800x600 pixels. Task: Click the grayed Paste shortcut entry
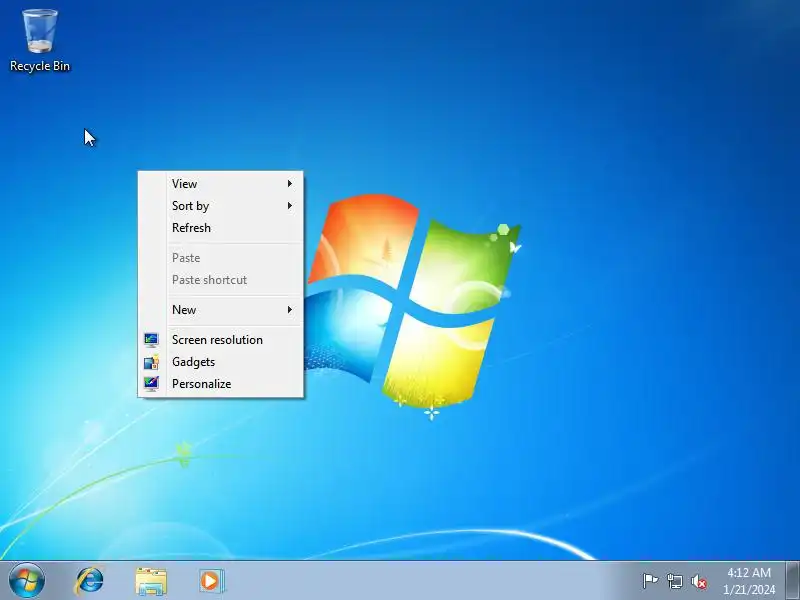pos(220,280)
